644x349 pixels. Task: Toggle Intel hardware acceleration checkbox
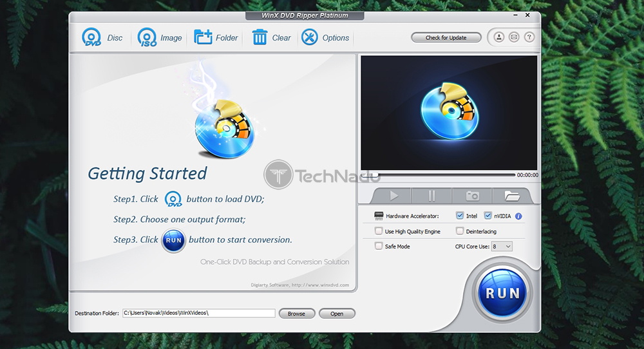point(460,216)
